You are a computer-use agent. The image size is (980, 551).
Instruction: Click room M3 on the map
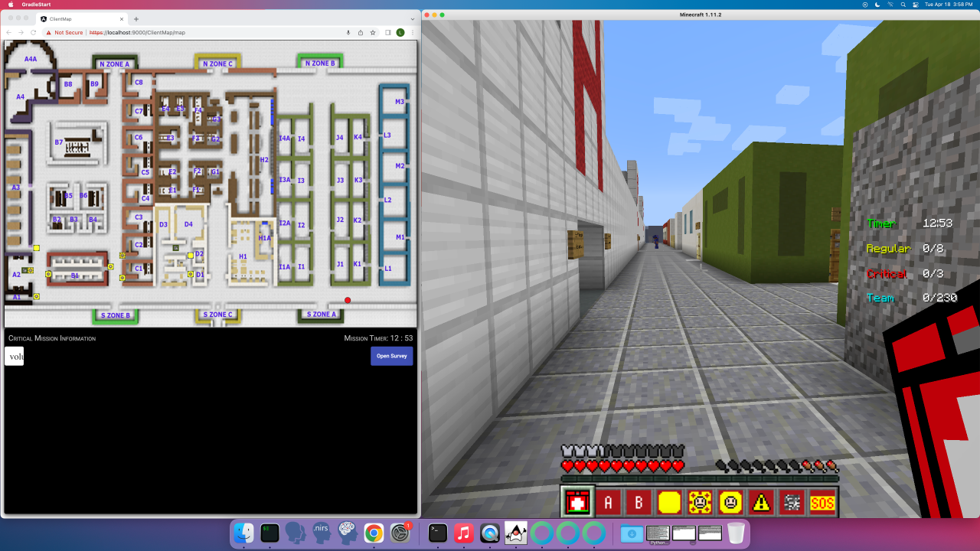point(400,102)
